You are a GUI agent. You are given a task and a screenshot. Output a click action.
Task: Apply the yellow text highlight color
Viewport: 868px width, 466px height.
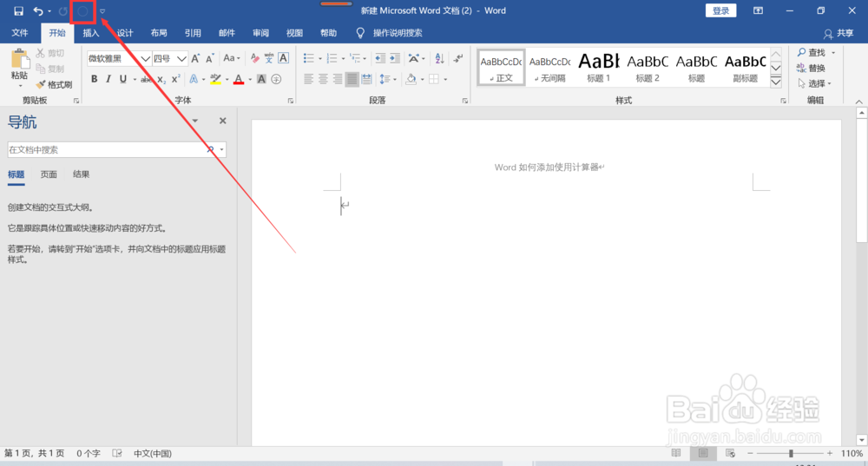coord(215,79)
